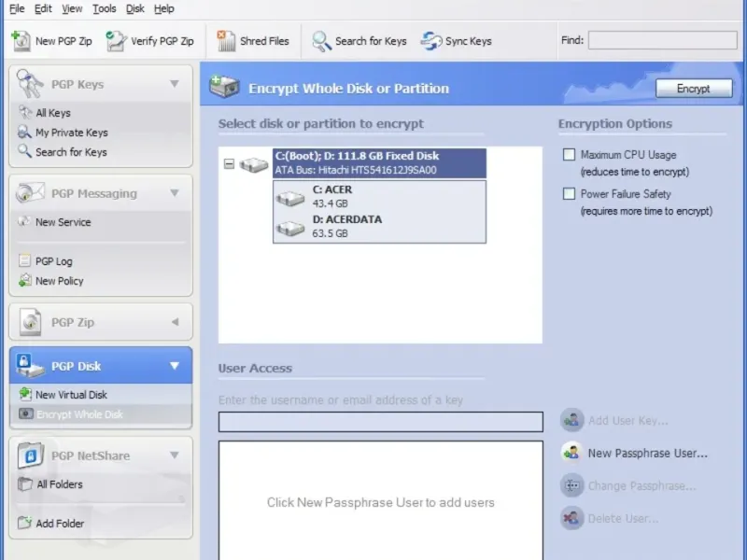The image size is (747, 560).
Task: Click the New Service icon
Action: tap(24, 221)
